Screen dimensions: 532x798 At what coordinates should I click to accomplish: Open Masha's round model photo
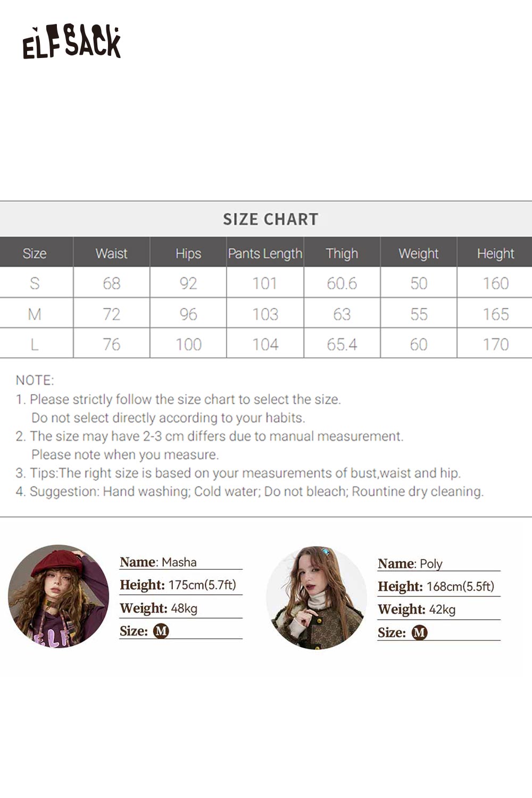[59, 596]
